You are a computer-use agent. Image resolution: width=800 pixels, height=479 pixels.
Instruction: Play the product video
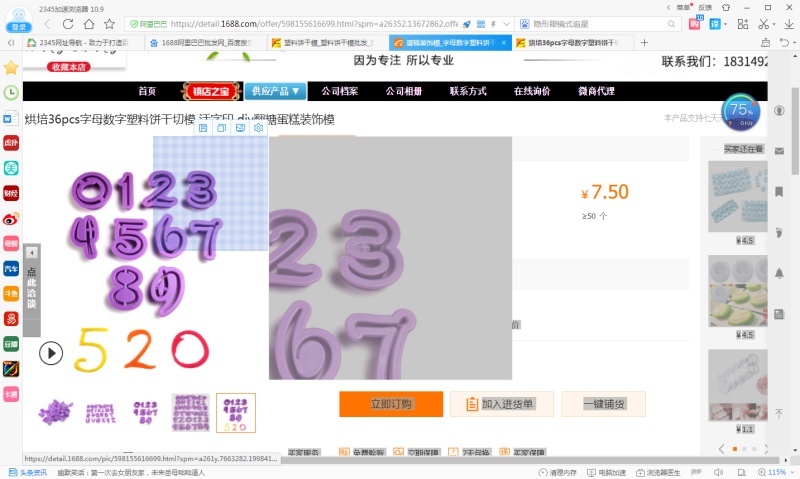[51, 352]
